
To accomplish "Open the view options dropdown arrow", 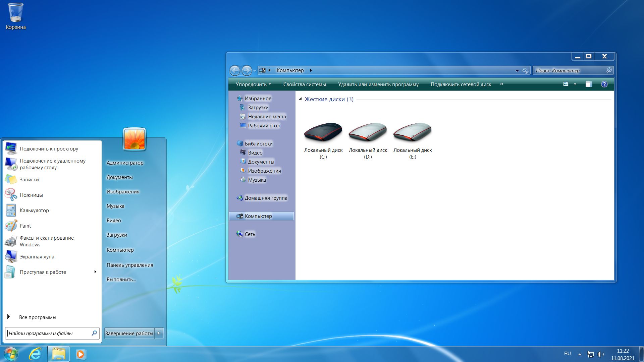I will (575, 84).
